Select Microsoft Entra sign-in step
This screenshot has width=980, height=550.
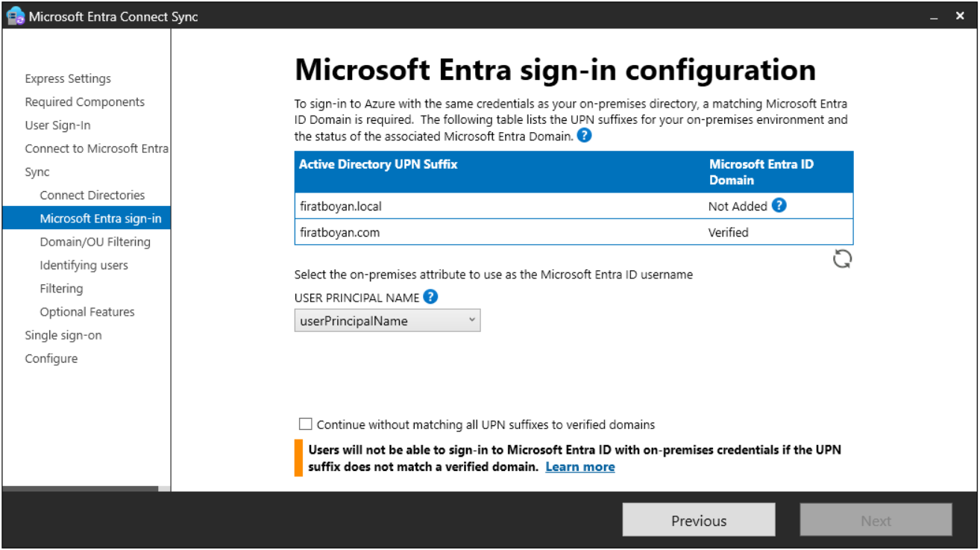click(87, 219)
